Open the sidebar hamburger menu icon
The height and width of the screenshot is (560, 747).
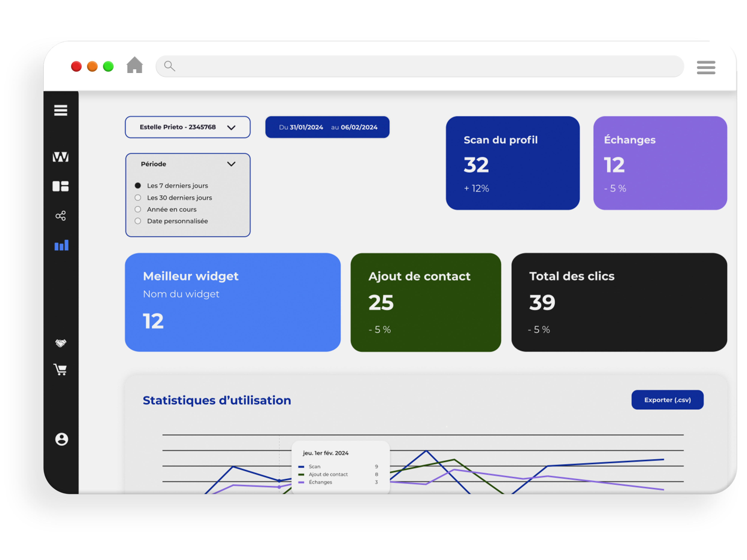[x=61, y=110]
